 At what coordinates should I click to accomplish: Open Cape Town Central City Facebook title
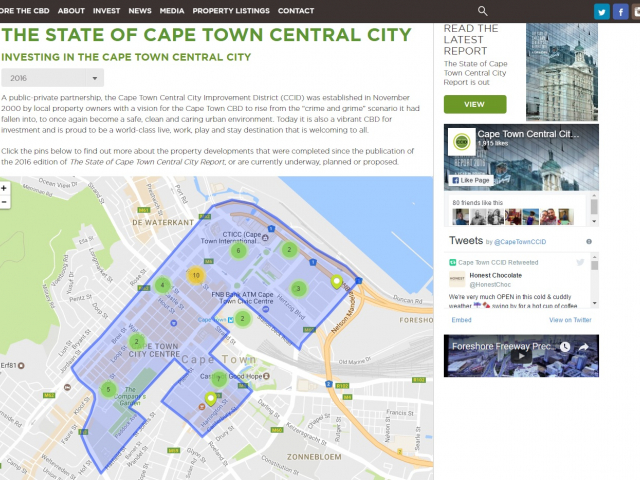click(528, 134)
